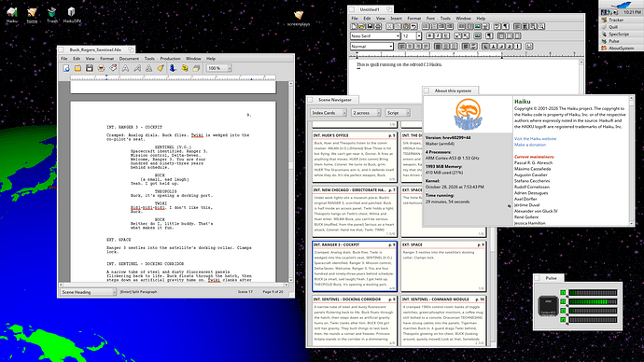This screenshot has height=362, width=644.
Task: Click the SpecScript document vertical scrollbar
Action: pyautogui.click(x=291, y=181)
